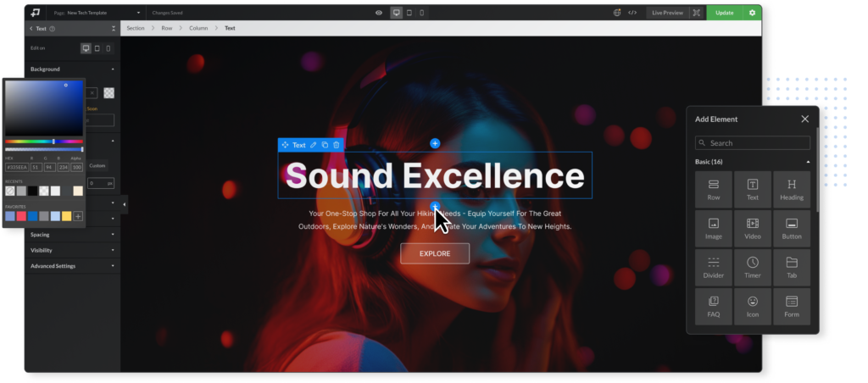Switch to mobile view in top bar

click(x=422, y=13)
